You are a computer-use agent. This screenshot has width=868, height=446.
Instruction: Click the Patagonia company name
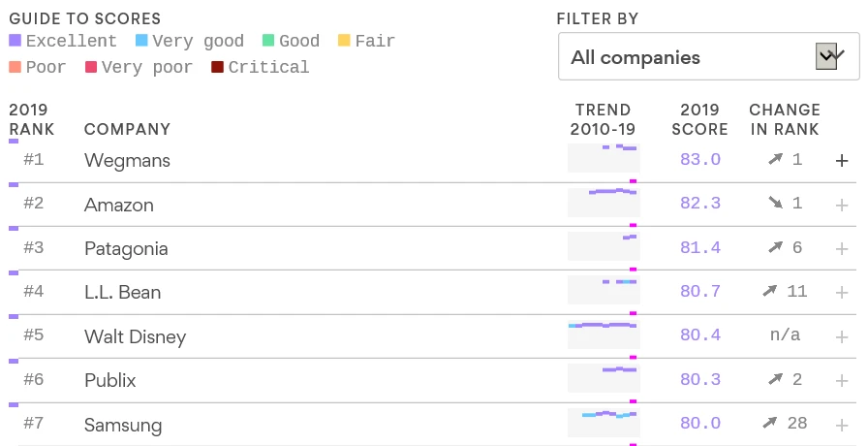126,249
